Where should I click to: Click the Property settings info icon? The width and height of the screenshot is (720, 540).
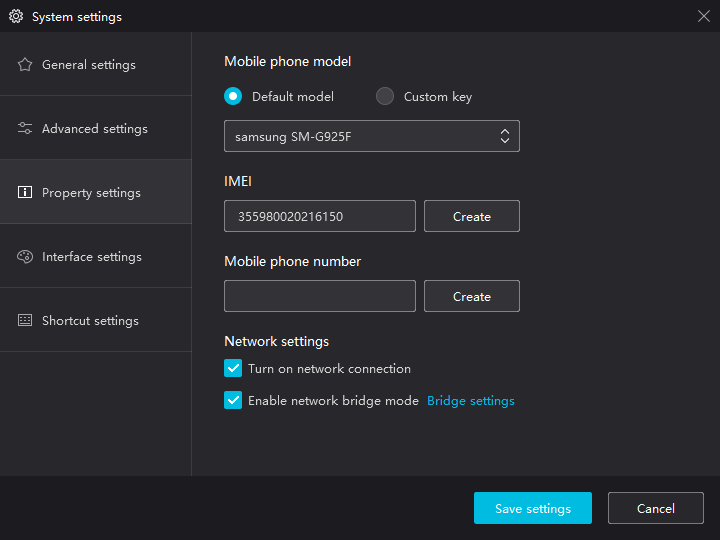25,193
